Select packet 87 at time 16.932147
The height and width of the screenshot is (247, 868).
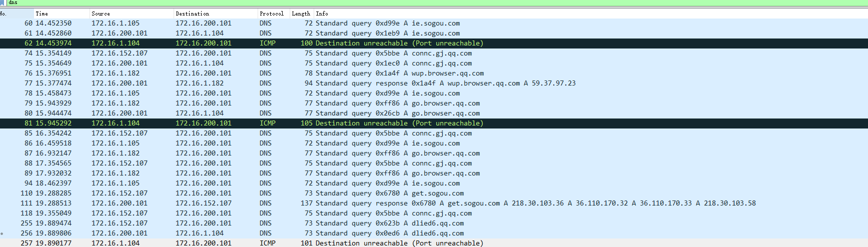click(434, 153)
